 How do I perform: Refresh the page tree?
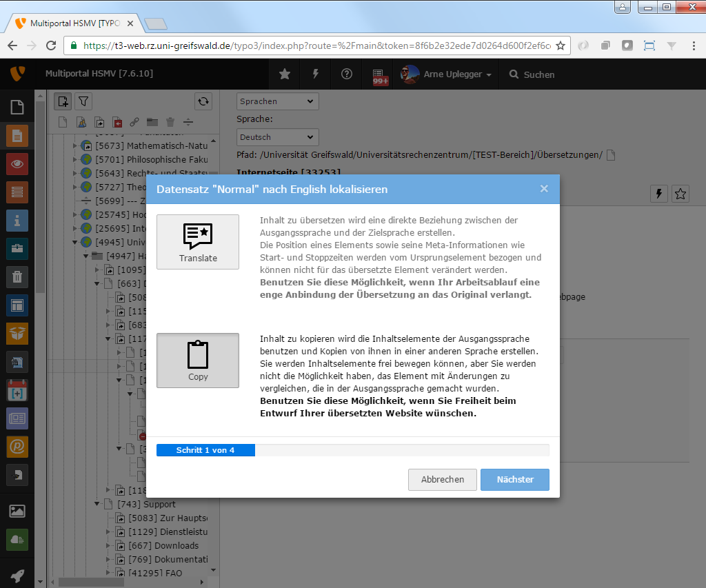203,101
